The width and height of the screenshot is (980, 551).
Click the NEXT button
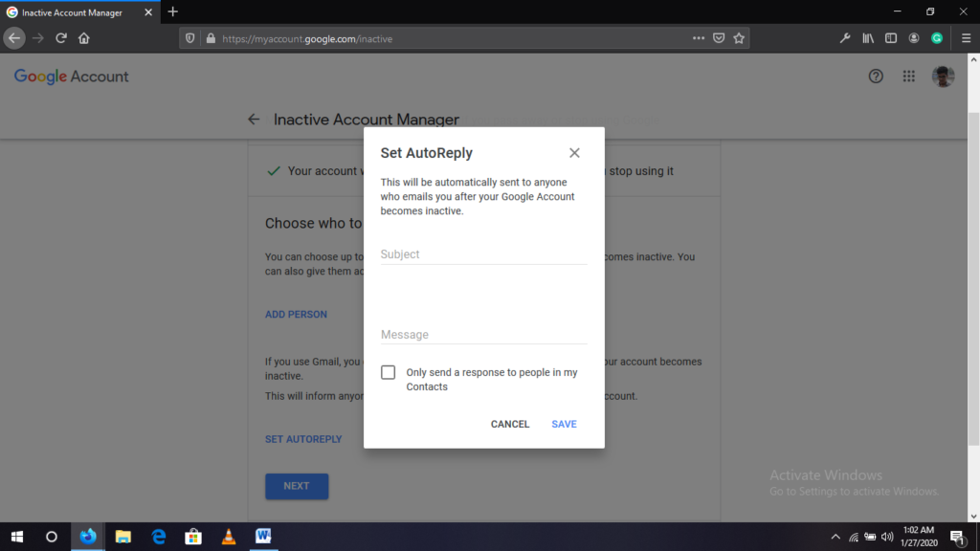pos(297,486)
